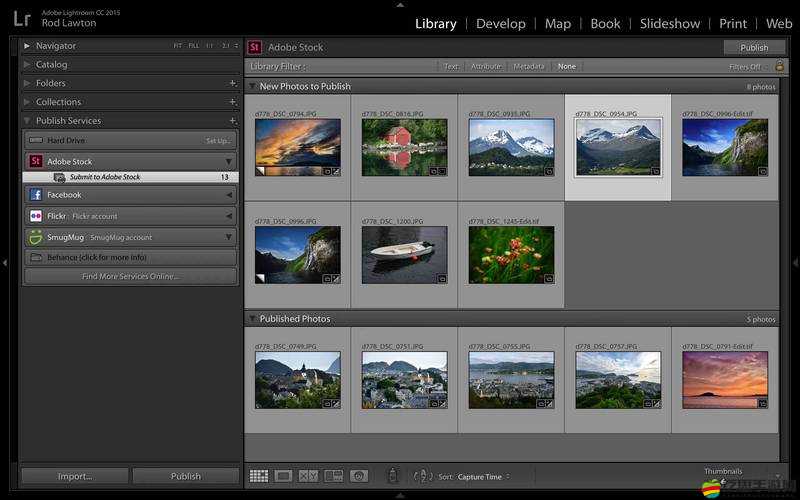This screenshot has height=500, width=800.
Task: Click Find More Services Online button
Action: click(131, 277)
